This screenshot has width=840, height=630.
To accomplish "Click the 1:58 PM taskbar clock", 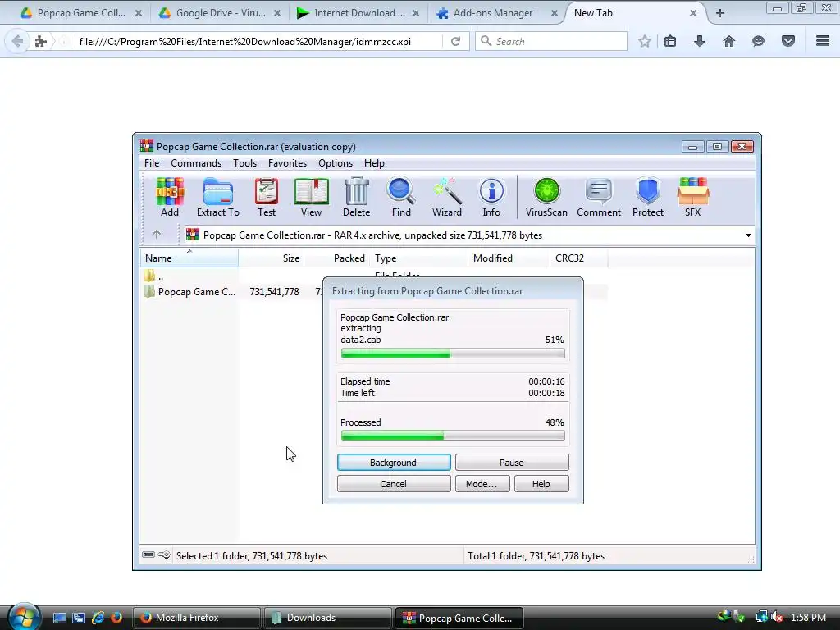I will coord(808,618).
